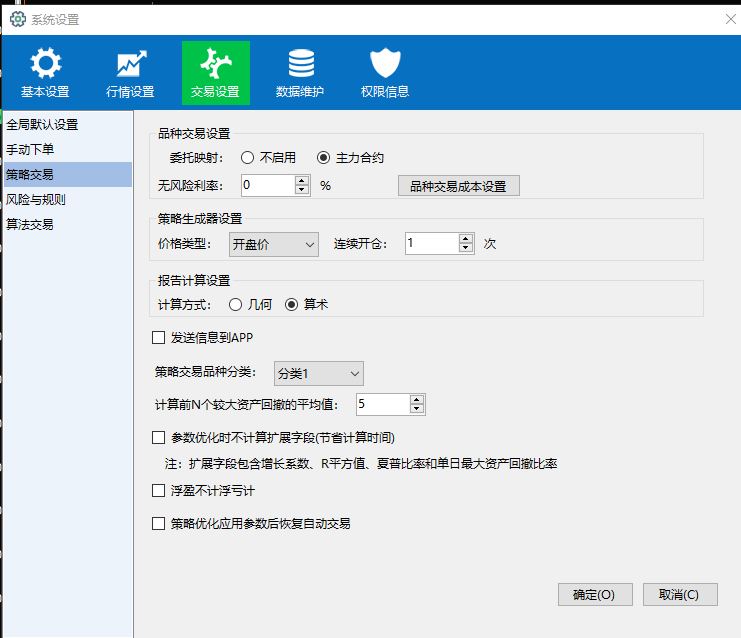Open the 基本设置 gear icon
This screenshot has height=638, width=741.
(45, 64)
